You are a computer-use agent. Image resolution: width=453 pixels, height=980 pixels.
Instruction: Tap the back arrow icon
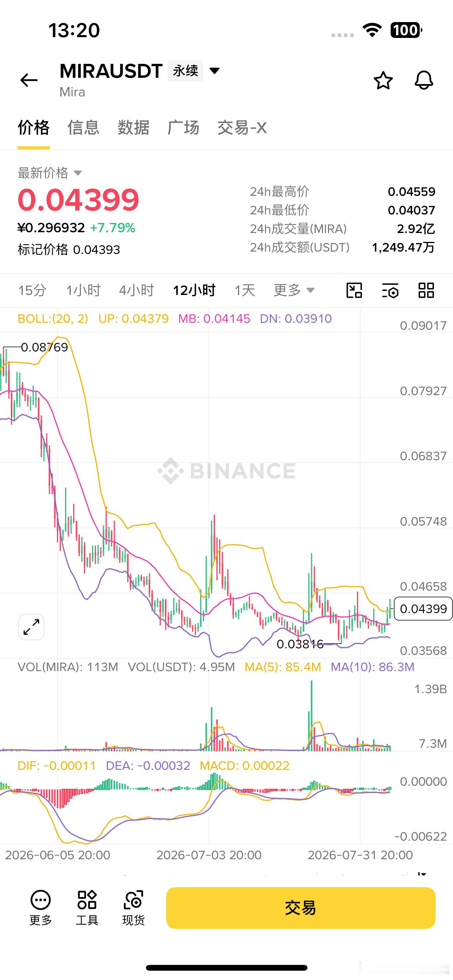(x=29, y=80)
